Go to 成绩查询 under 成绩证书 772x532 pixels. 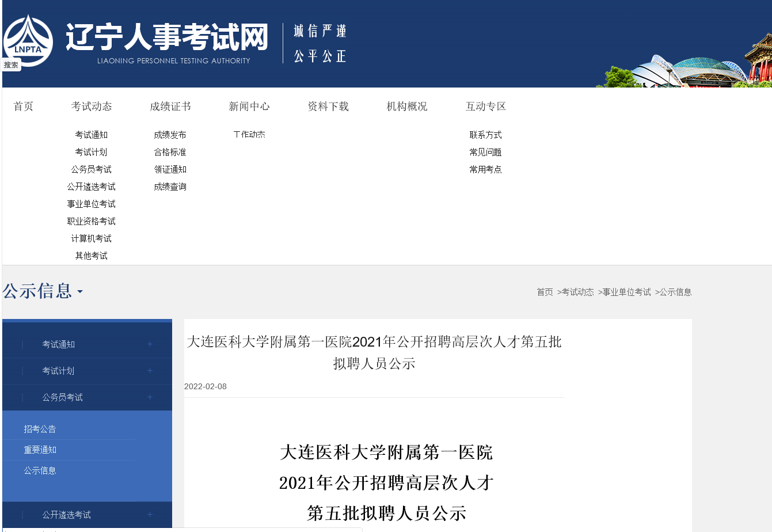pos(170,187)
